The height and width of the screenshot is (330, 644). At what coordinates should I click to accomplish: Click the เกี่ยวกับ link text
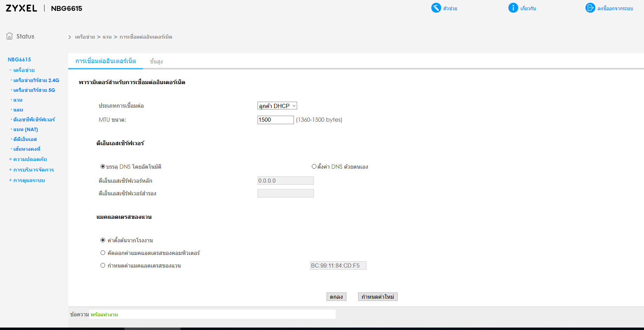tap(528, 8)
